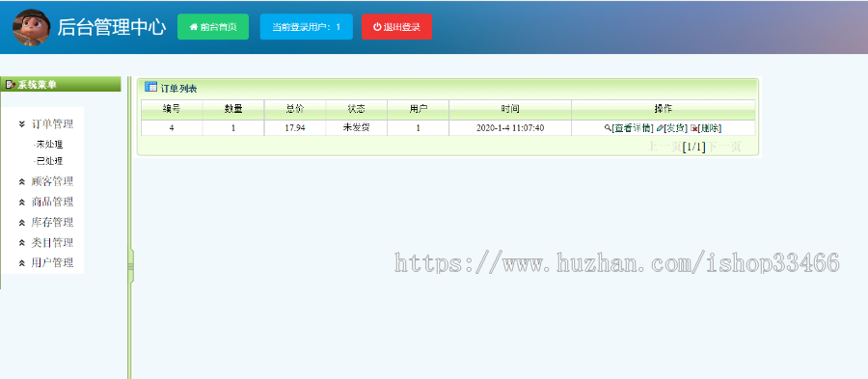This screenshot has width=868, height=379.
Task: Open the 库存管理 menu label
Action: (x=53, y=223)
